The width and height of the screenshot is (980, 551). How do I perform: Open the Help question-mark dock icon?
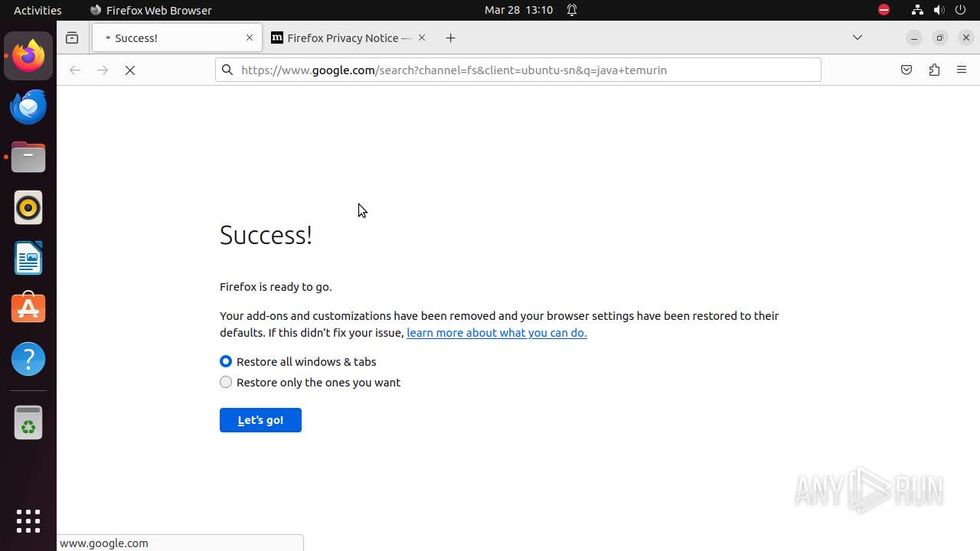[x=28, y=359]
